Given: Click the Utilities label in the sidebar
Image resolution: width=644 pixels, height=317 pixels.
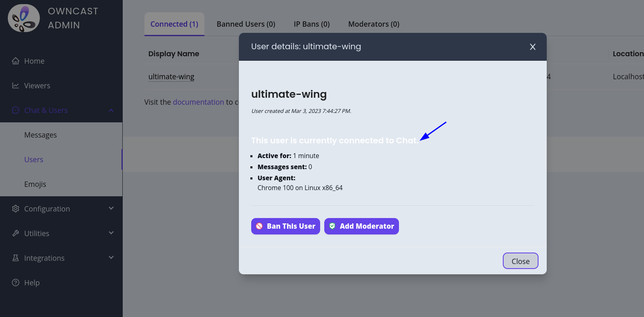Looking at the screenshot, I should click(x=37, y=233).
